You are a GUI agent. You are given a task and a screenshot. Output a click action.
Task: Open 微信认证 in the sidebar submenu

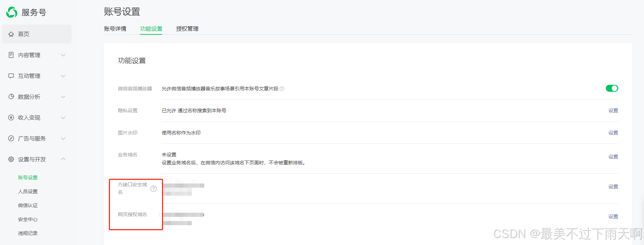(x=28, y=205)
